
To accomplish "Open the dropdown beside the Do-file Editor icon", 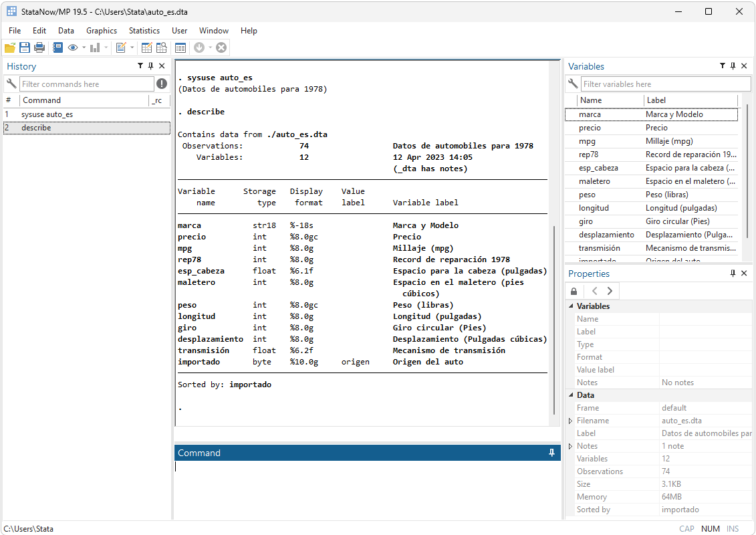I will click(x=131, y=47).
